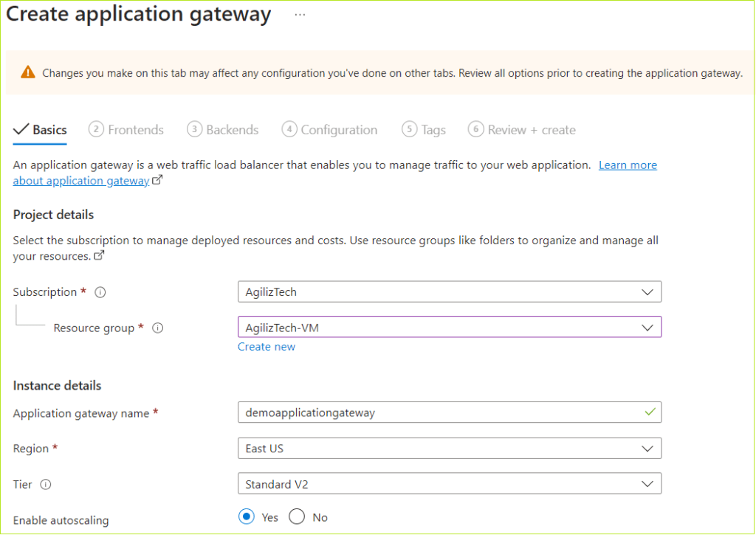Click the Resource group info icon

(157, 328)
